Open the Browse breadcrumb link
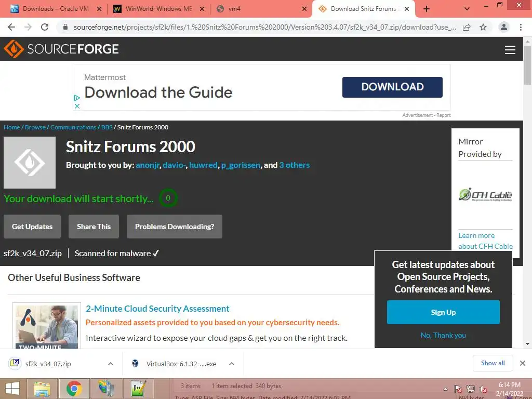Viewport: 532px width, 399px height. [x=35, y=127]
